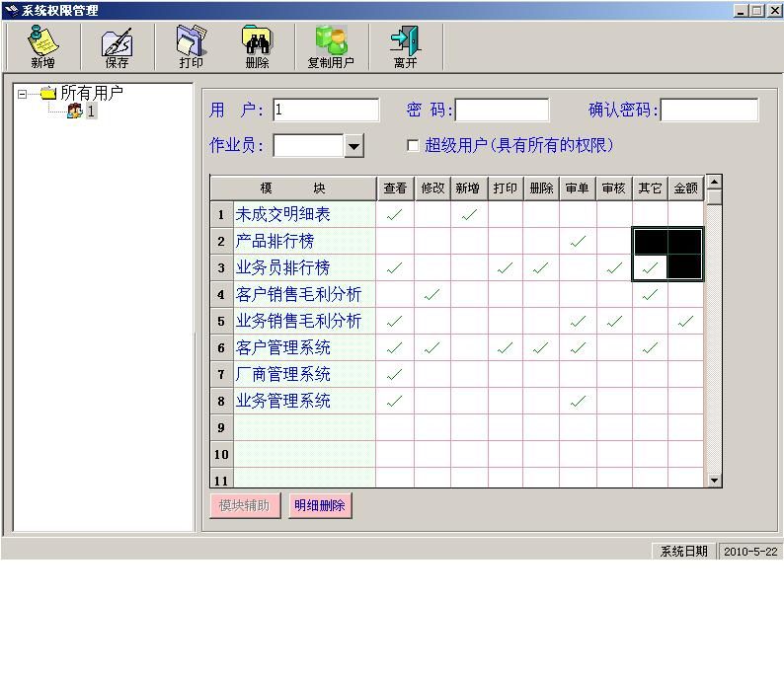
Task: Select the 未成交明细表 module cell
Action: point(304,215)
